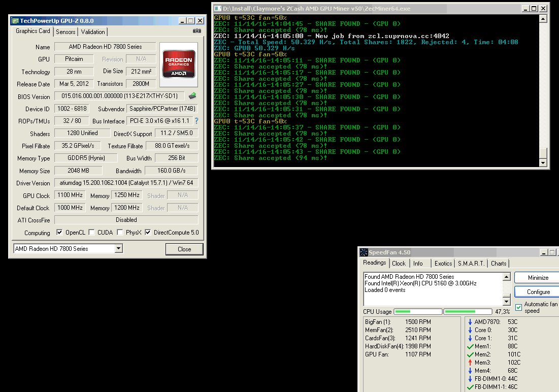The height and width of the screenshot is (392, 559).
Task: Click the Radeon Graphics AMD logo
Action: tap(179, 64)
